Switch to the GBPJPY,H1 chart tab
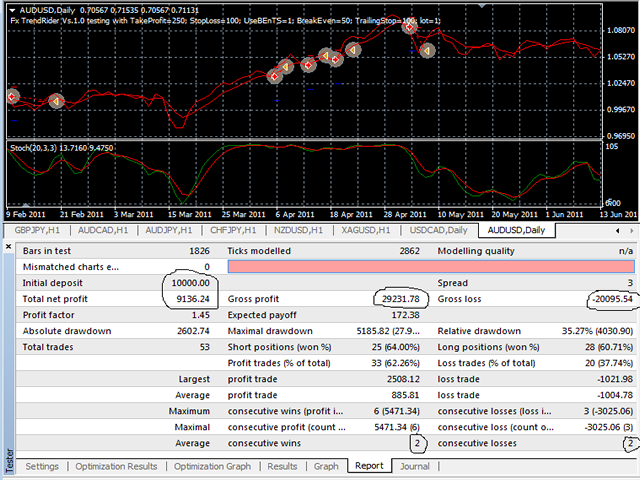Image resolution: width=640 pixels, height=480 pixels. point(37,230)
